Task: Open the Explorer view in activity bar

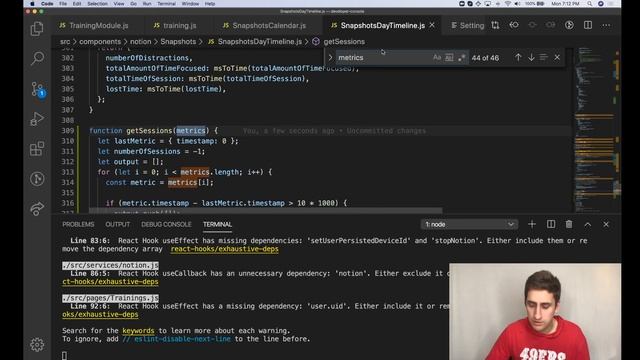Action: [37, 29]
